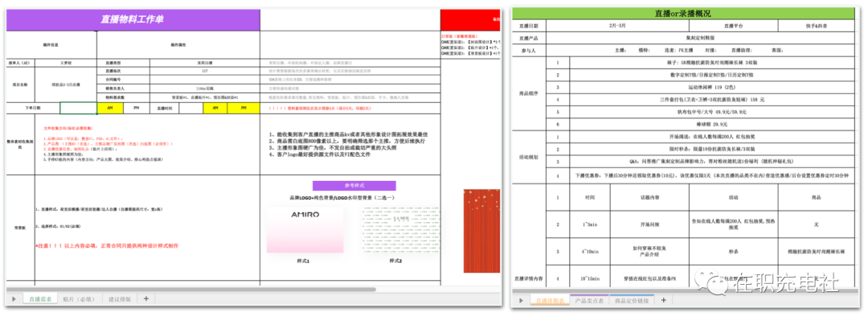This screenshot has width=868, height=321.
Task: Select the purple 直播物料工作单 title cell
Action: pyautogui.click(x=133, y=20)
